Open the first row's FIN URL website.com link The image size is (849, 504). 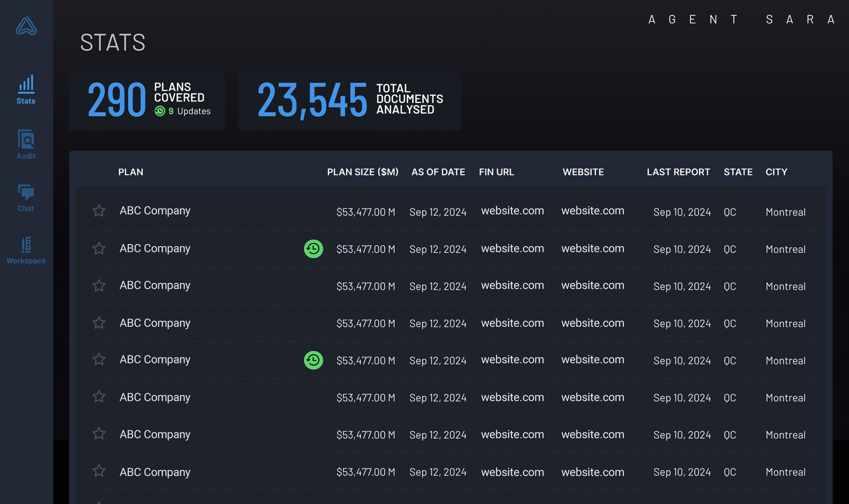click(x=512, y=211)
